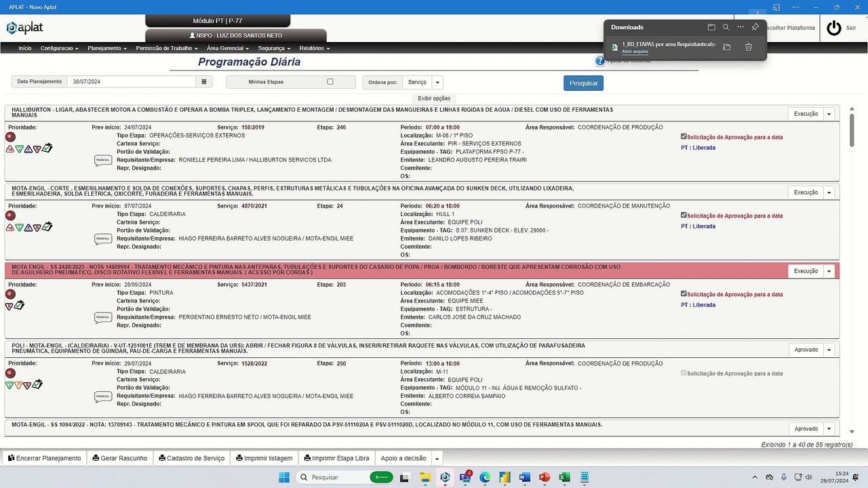The width and height of the screenshot is (868, 488).
Task: Click the Histórico speech bubble in the Halliburton record
Action: (103, 161)
